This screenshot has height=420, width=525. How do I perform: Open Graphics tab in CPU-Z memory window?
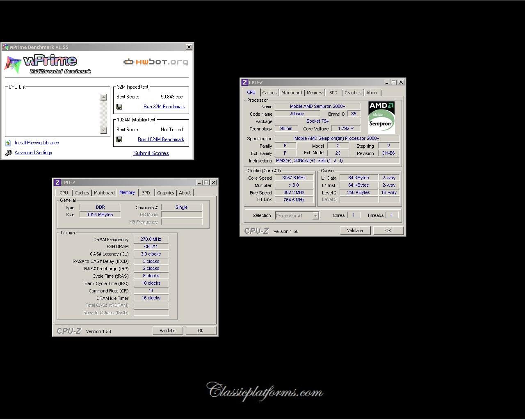(x=166, y=193)
